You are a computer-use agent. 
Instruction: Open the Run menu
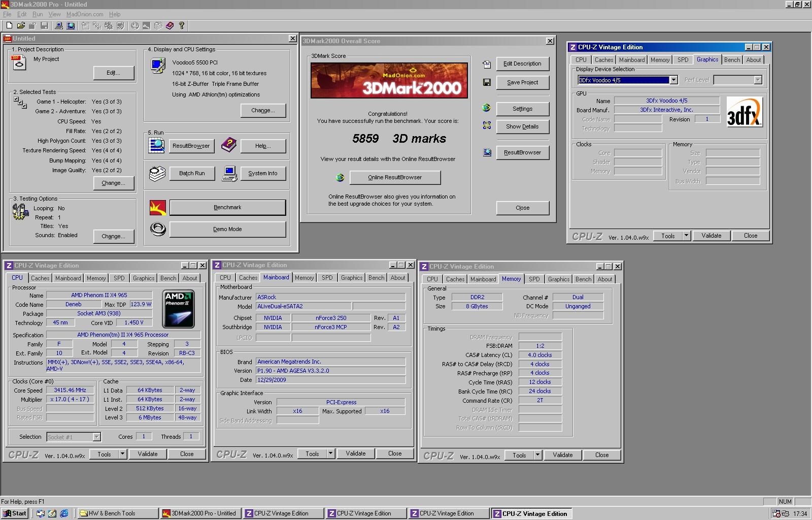point(38,14)
